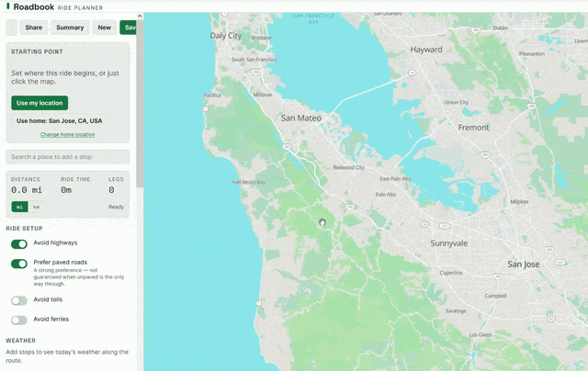Click the Campbell map label
The width and height of the screenshot is (588, 371).
pyautogui.click(x=496, y=296)
